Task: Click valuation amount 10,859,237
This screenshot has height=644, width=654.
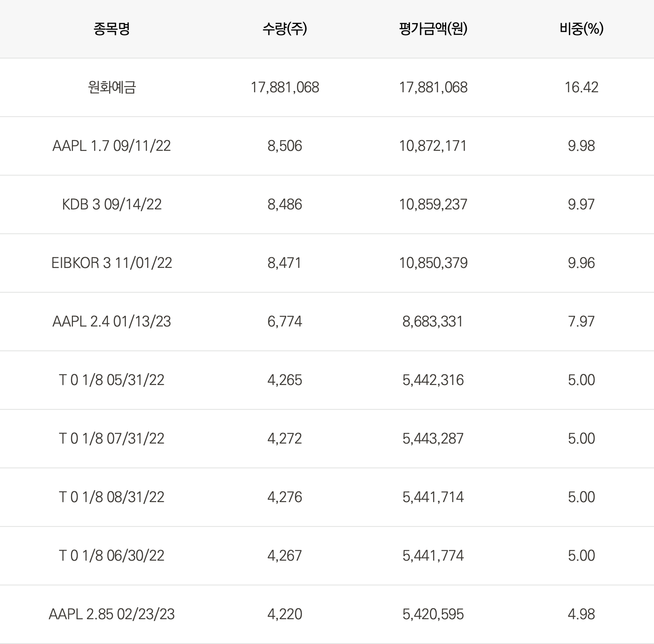Action: tap(433, 204)
